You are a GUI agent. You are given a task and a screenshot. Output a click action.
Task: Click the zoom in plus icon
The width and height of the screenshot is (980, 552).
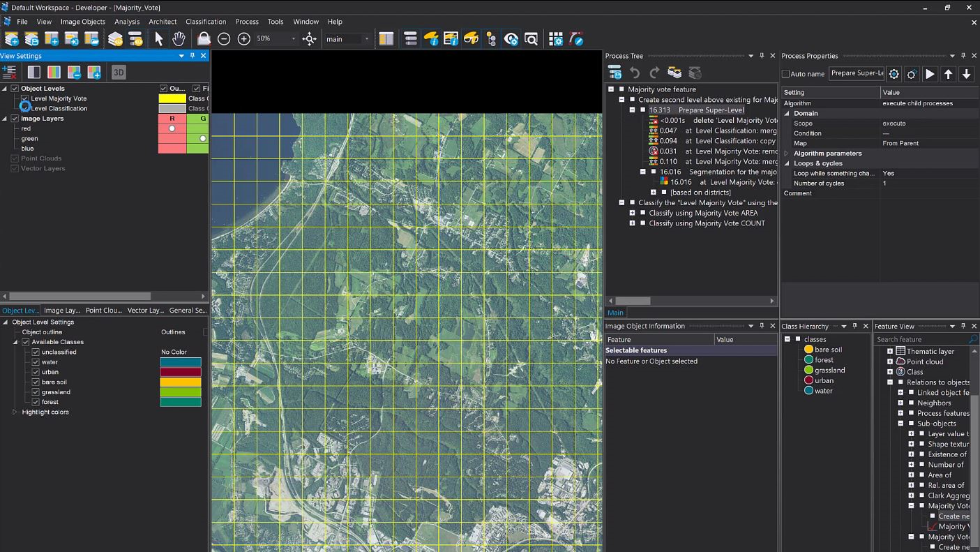pos(244,39)
